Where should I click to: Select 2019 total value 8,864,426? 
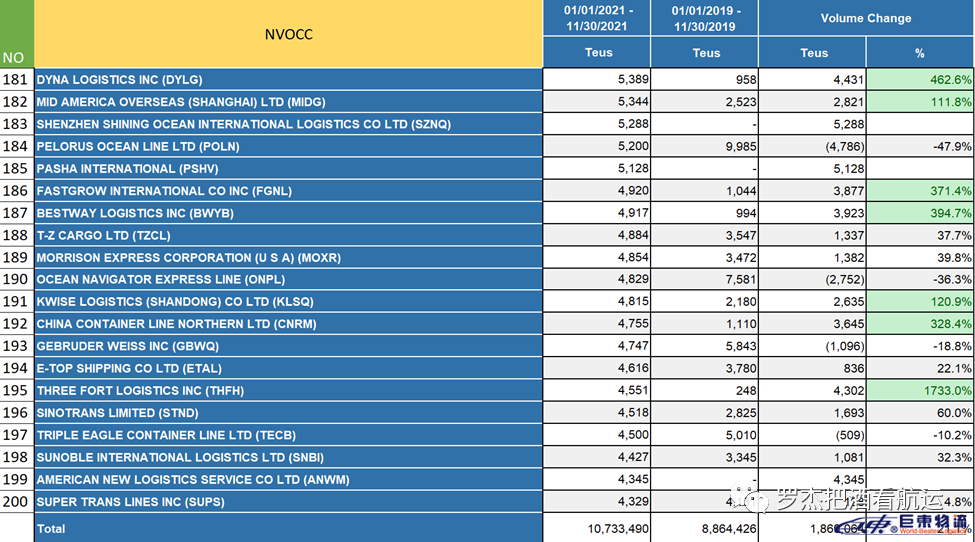(x=705, y=528)
